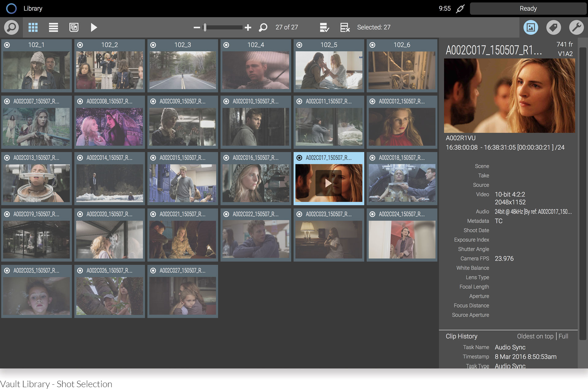Toggle selection marker on clip 102_6

pos(372,45)
